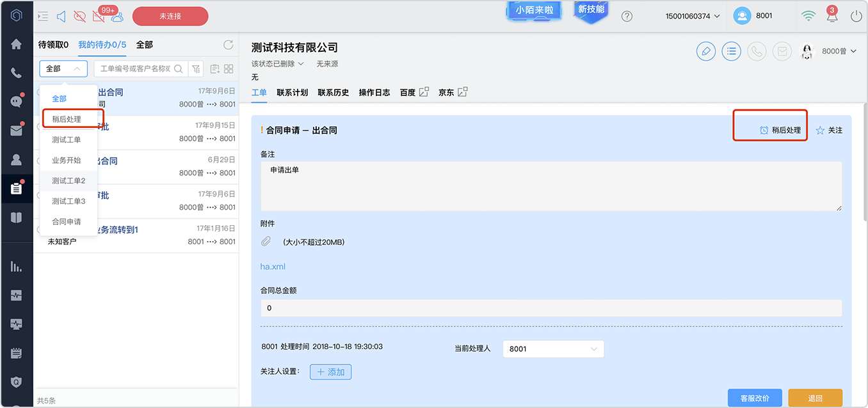Expand the 当前处理人 8001 dropdown

click(554, 349)
